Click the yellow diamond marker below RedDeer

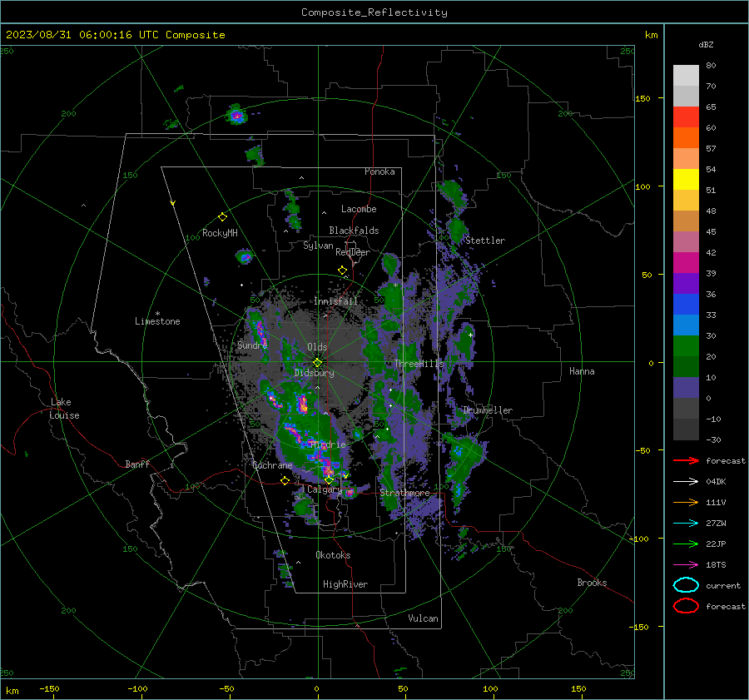click(342, 271)
